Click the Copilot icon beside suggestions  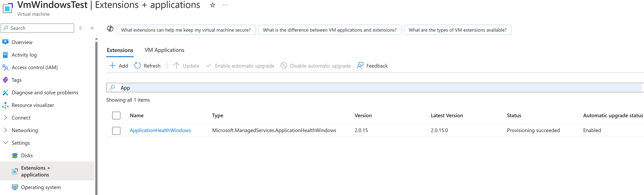[x=110, y=29]
